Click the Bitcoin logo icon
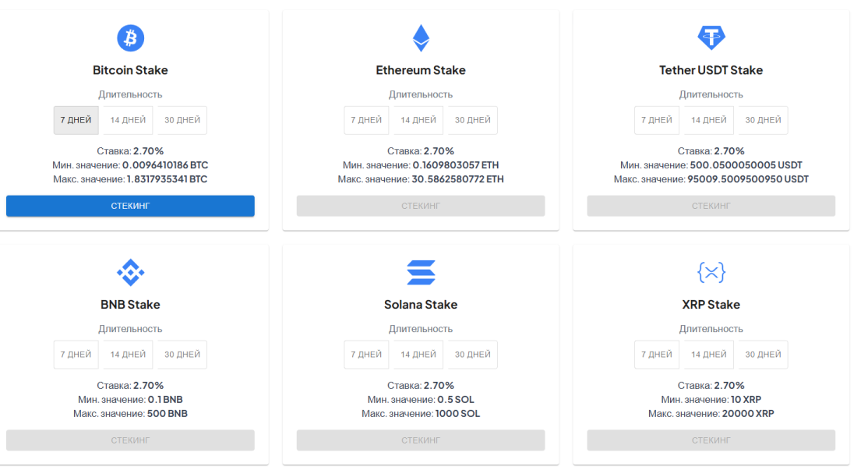 point(131,38)
